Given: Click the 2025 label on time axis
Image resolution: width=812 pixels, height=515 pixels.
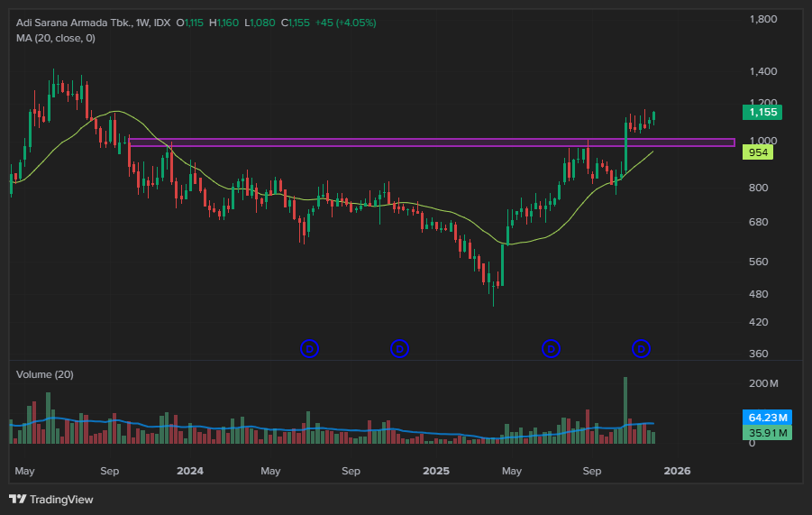Looking at the screenshot, I should point(436,471).
